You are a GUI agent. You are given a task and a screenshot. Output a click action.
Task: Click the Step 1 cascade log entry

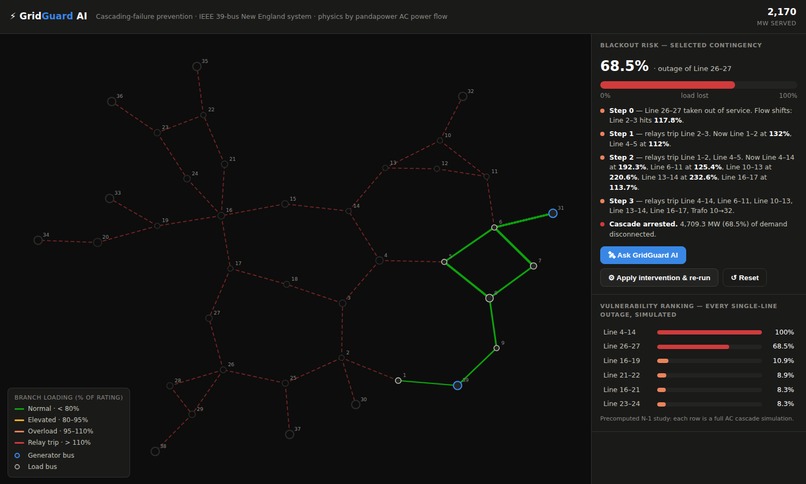click(698, 139)
